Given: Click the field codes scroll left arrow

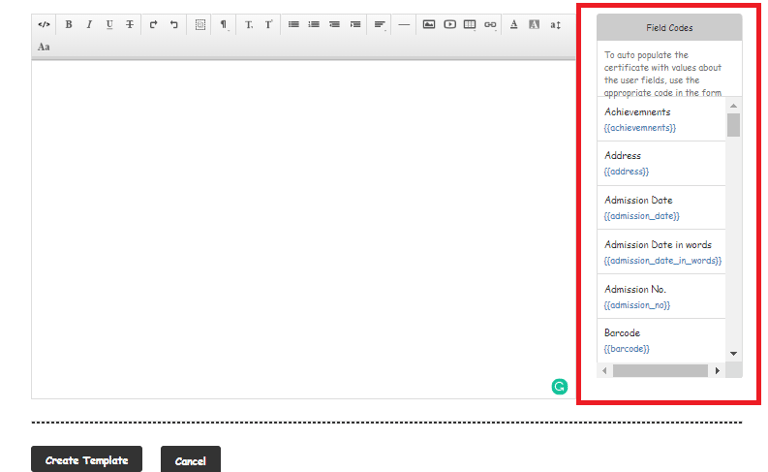Looking at the screenshot, I should click(604, 371).
